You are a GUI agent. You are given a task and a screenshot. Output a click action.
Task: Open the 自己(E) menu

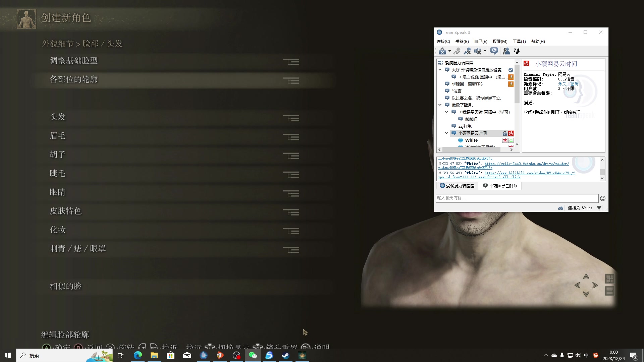481,41
